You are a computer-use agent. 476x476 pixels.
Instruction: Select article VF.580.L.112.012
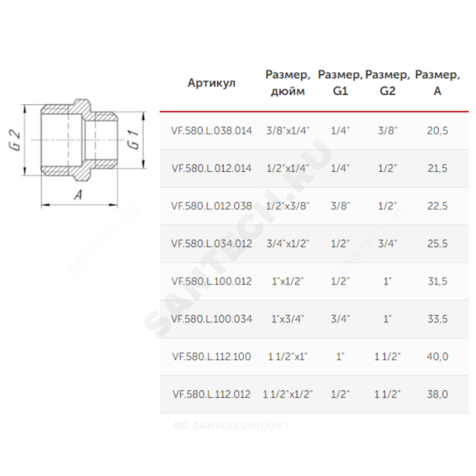(x=212, y=394)
